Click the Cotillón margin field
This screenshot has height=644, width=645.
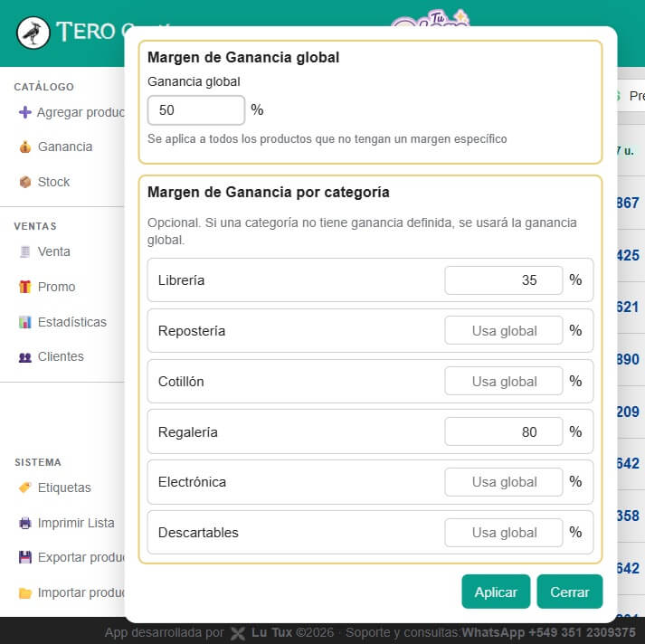pos(504,381)
